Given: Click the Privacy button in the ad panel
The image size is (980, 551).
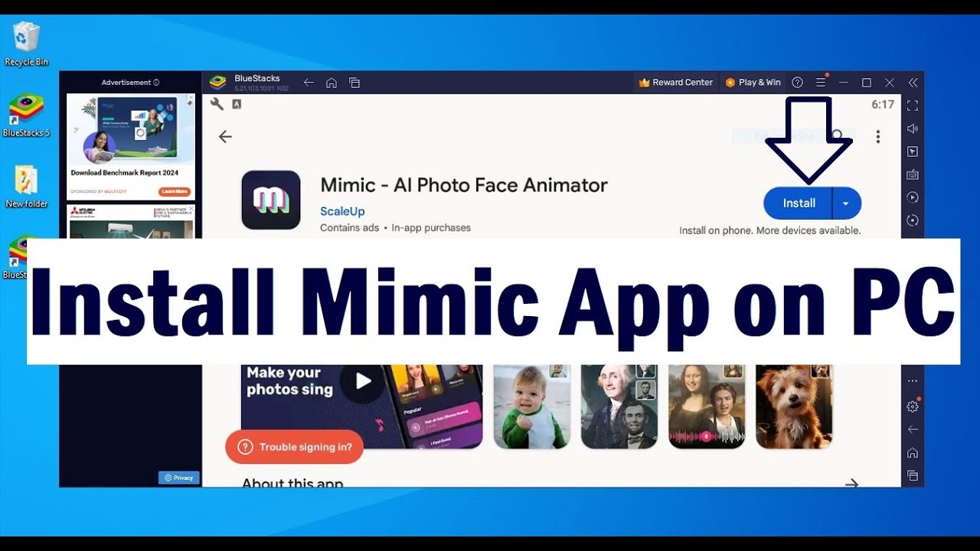Looking at the screenshot, I should point(179,478).
